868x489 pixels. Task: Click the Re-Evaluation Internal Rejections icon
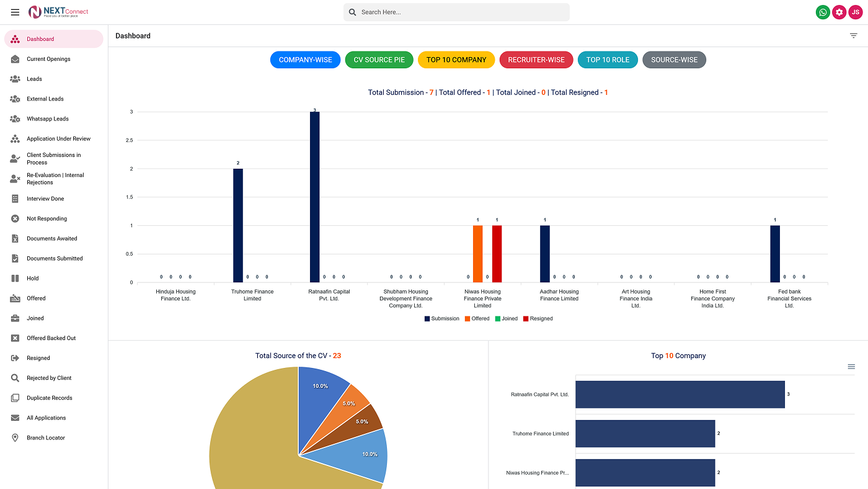15,179
